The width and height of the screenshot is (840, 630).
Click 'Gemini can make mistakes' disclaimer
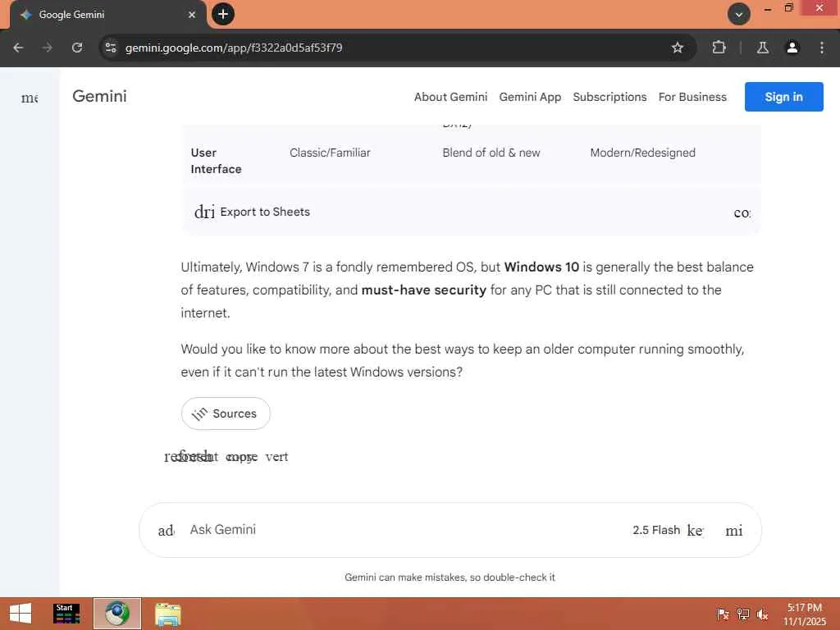click(450, 577)
